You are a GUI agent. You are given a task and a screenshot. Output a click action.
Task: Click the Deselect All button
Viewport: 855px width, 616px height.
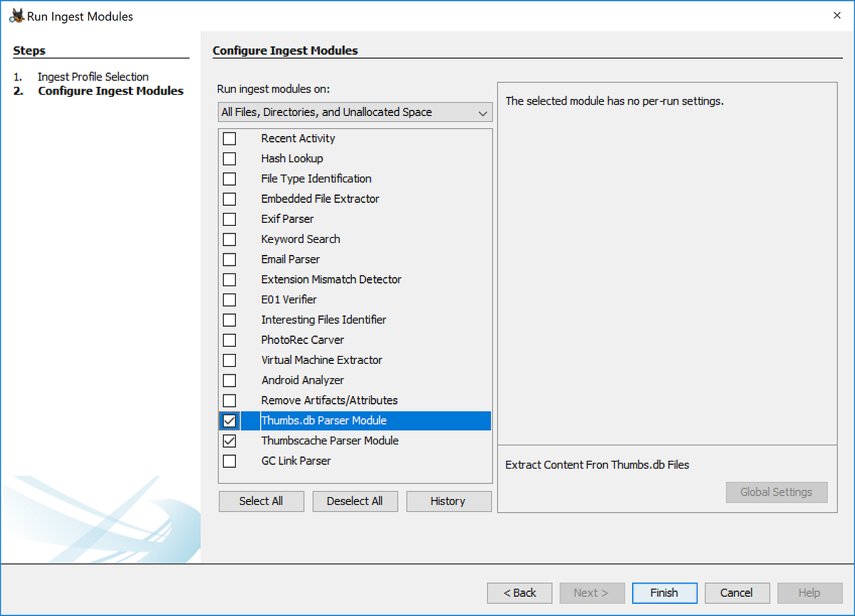(354, 501)
